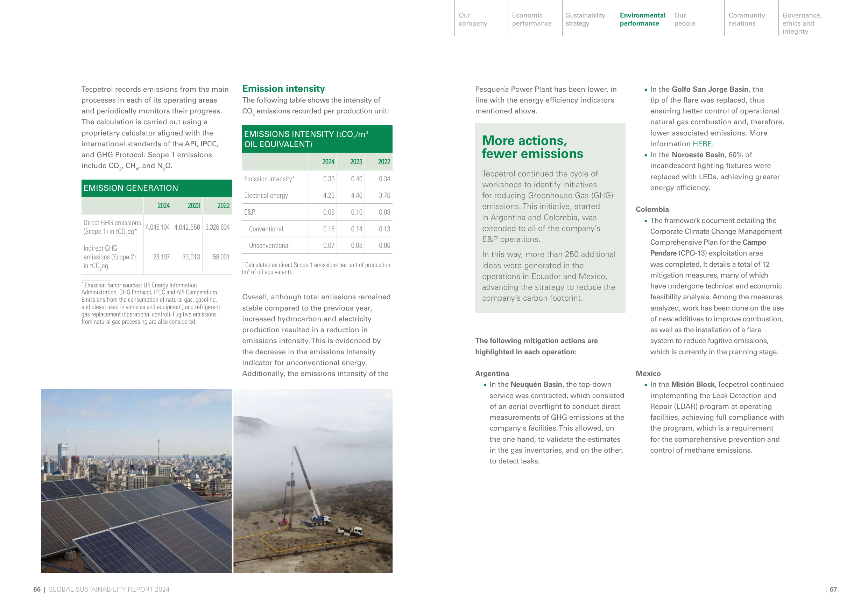Screen dimensions: 868x614
Task: Click the solar panels city photo
Action: point(136,481)
